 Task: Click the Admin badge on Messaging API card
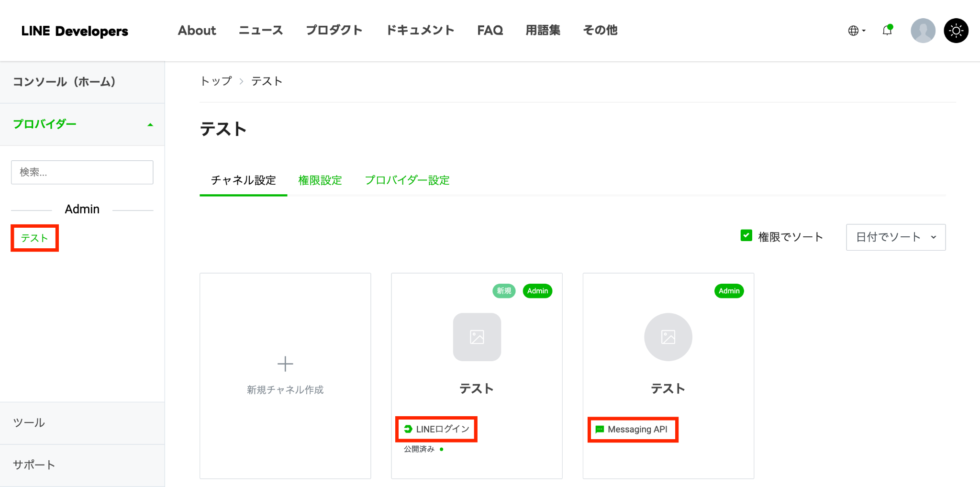(729, 291)
